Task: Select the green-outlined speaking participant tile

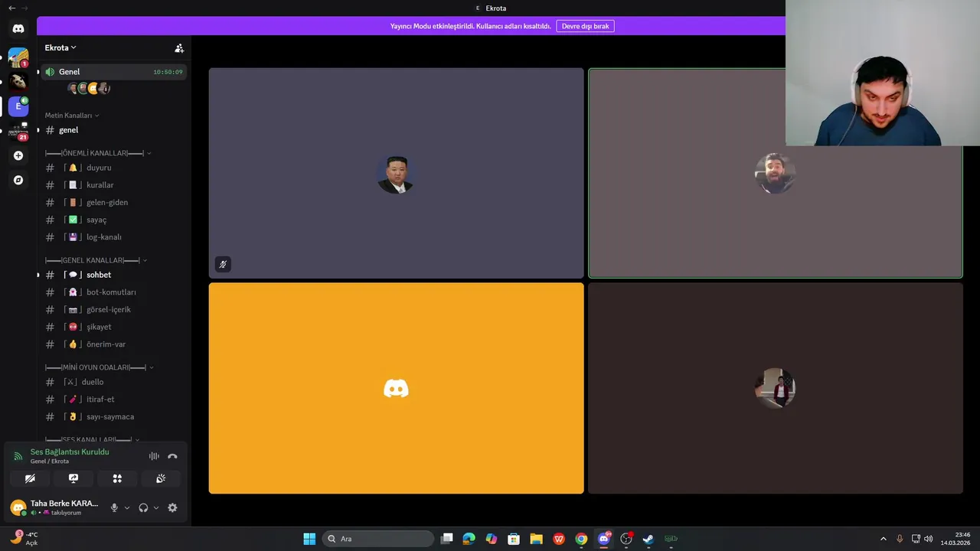Action: point(775,173)
